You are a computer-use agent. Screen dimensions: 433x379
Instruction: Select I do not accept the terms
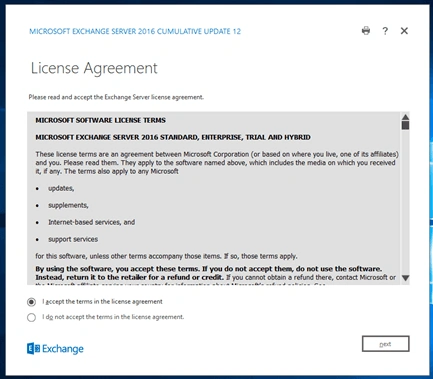31,317
